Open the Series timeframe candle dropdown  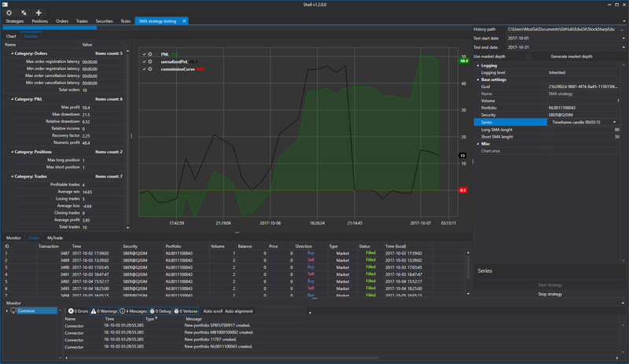[x=615, y=123]
